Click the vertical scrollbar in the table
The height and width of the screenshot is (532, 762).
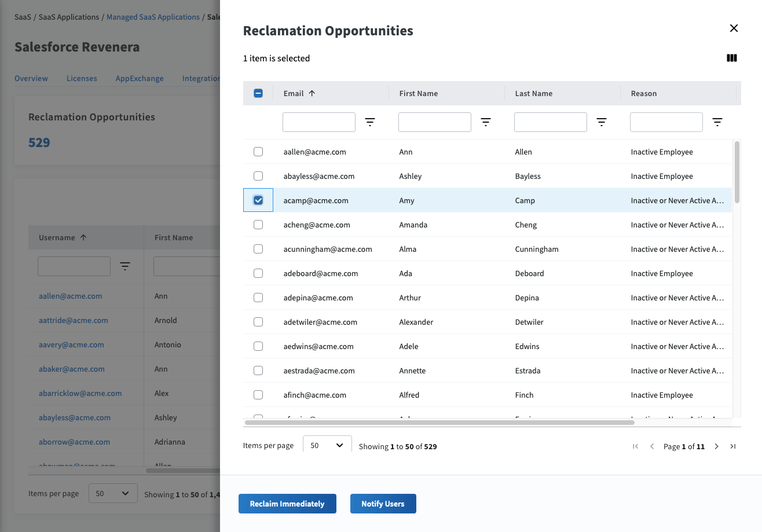point(737,173)
